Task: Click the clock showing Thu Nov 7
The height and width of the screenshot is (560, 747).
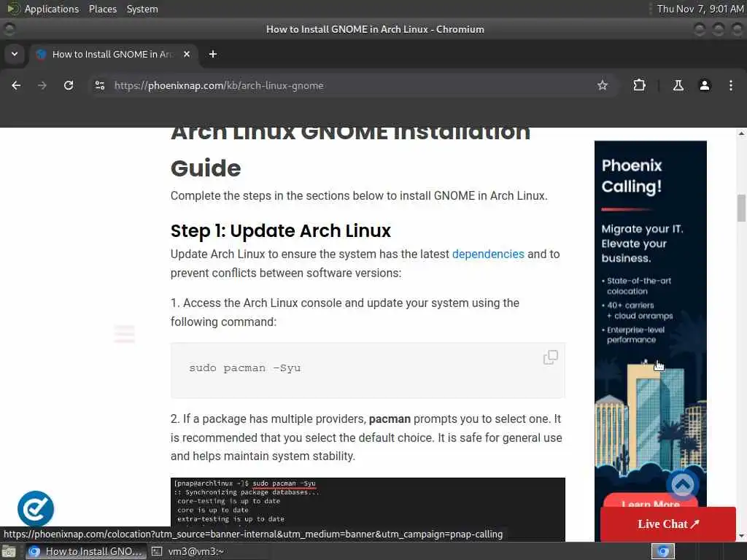Action: click(700, 9)
